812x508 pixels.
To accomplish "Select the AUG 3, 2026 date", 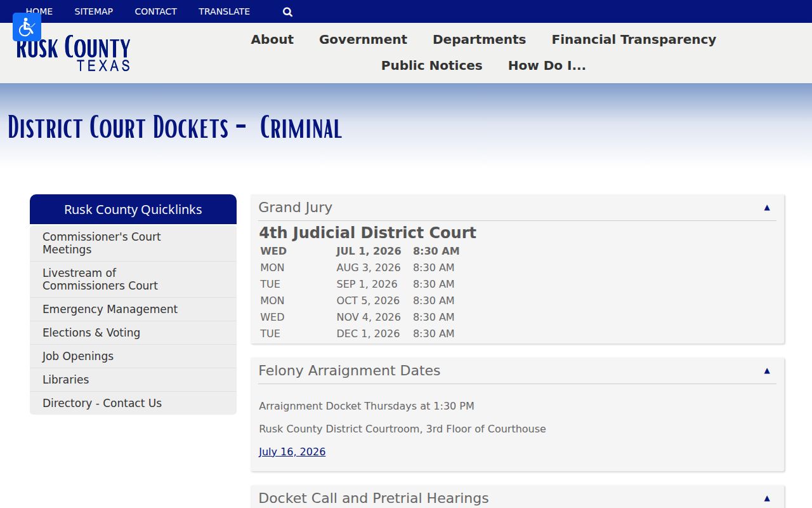I will click(369, 267).
